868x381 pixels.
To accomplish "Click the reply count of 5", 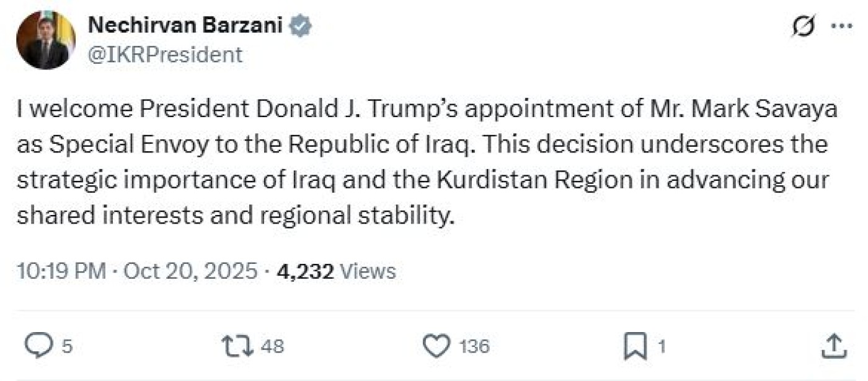I will [x=67, y=346].
